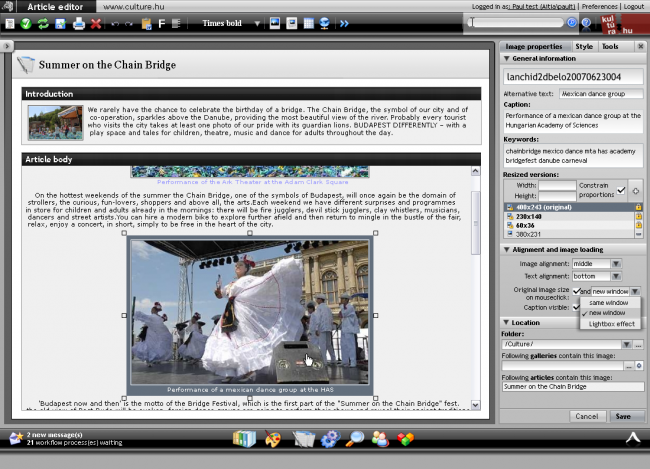Click the folder browse ellipsis button
The width and height of the screenshot is (650, 469).
pyautogui.click(x=638, y=344)
